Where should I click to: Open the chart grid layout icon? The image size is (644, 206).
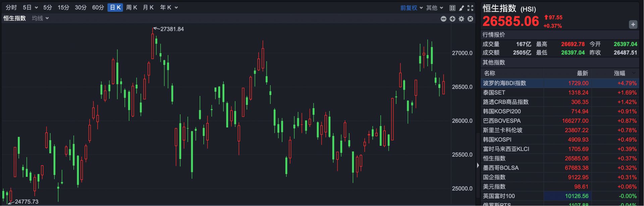[x=452, y=8]
